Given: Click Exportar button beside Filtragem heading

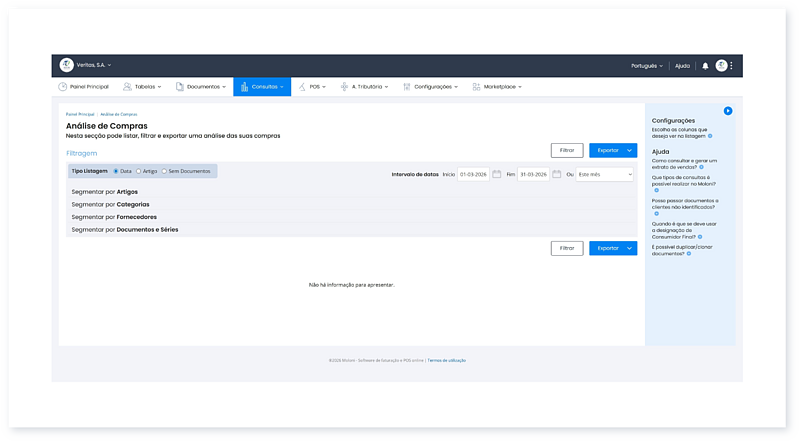Looking at the screenshot, I should (606, 150).
